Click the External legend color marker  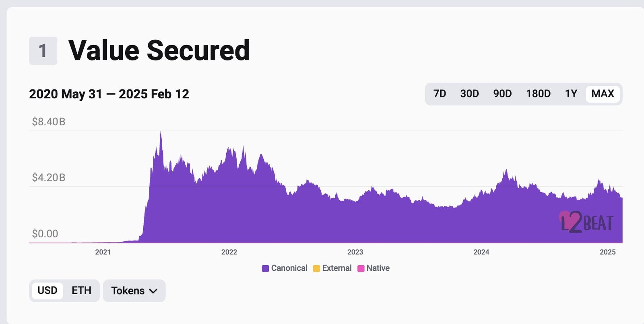(x=316, y=268)
